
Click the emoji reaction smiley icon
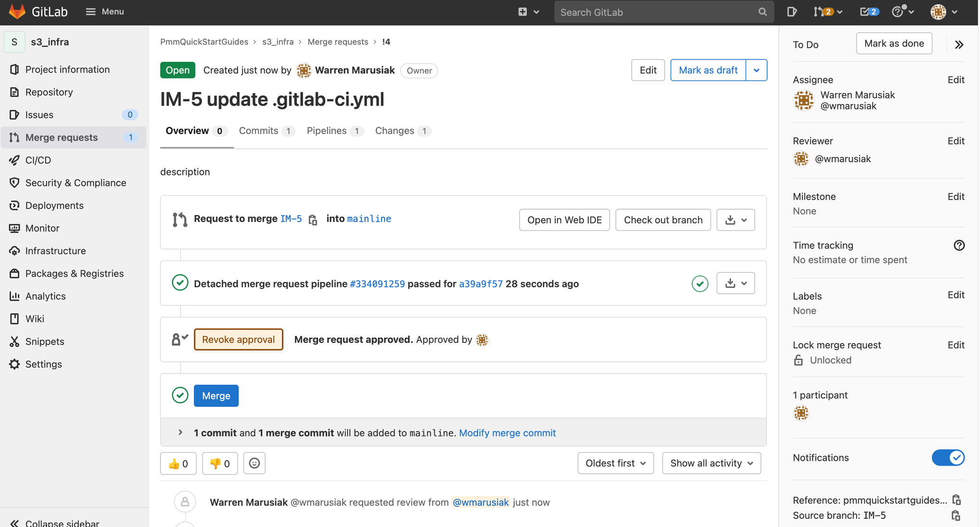[x=254, y=463]
